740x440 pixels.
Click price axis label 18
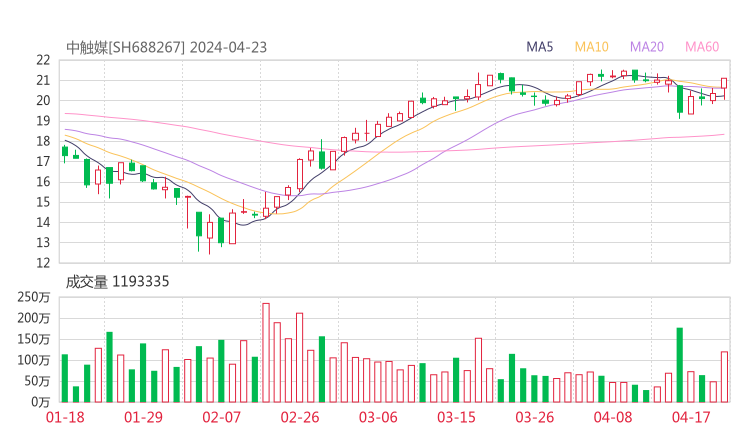tap(43, 141)
